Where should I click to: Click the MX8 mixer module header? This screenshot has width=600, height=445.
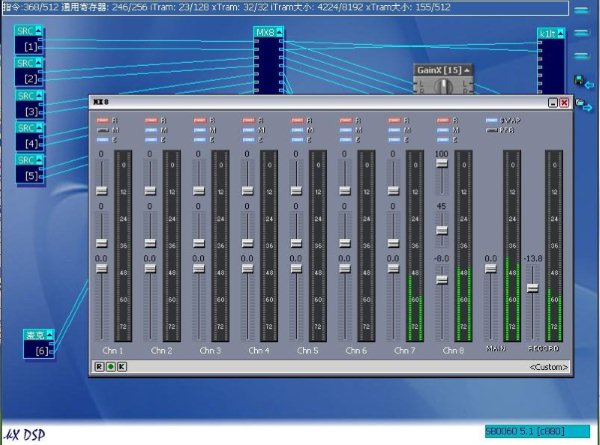click(x=265, y=32)
